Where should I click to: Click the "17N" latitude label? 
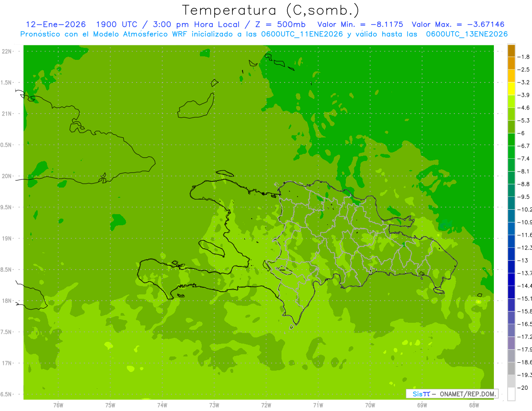point(8,364)
